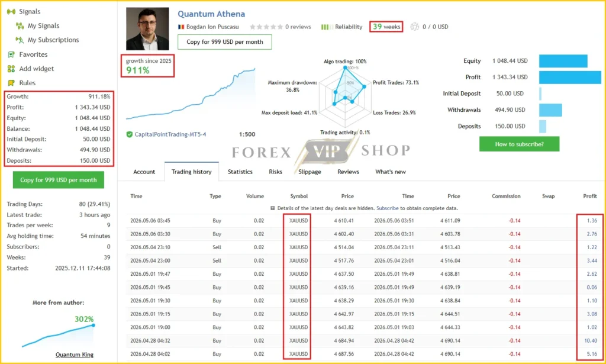Image resolution: width=606 pixels, height=364 pixels.
Task: Open My Subscriptions page
Action: (x=53, y=40)
